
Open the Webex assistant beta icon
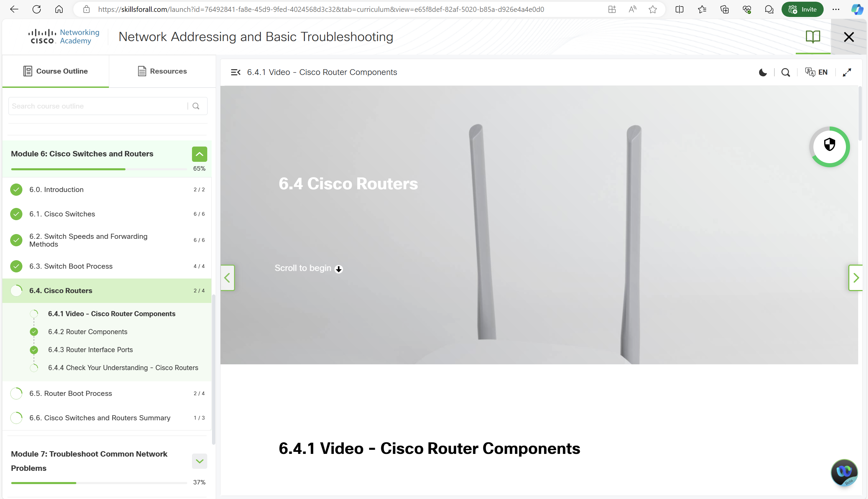(844, 472)
